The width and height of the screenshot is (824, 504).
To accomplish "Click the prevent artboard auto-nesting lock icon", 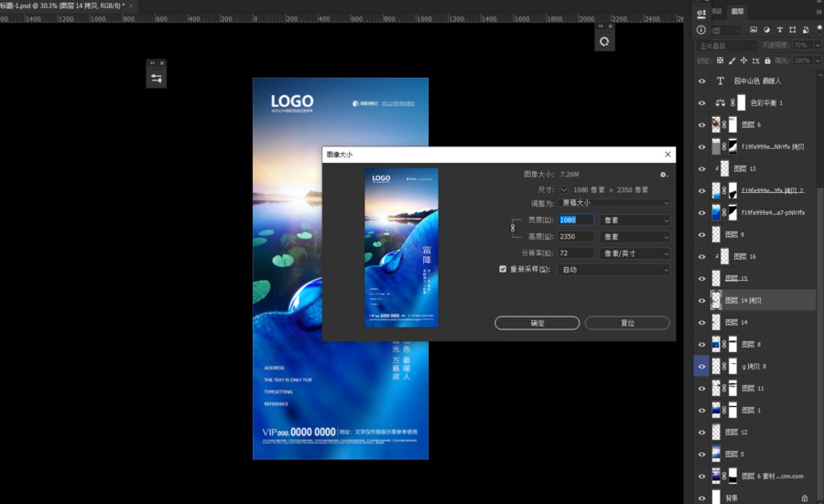I will click(x=755, y=61).
